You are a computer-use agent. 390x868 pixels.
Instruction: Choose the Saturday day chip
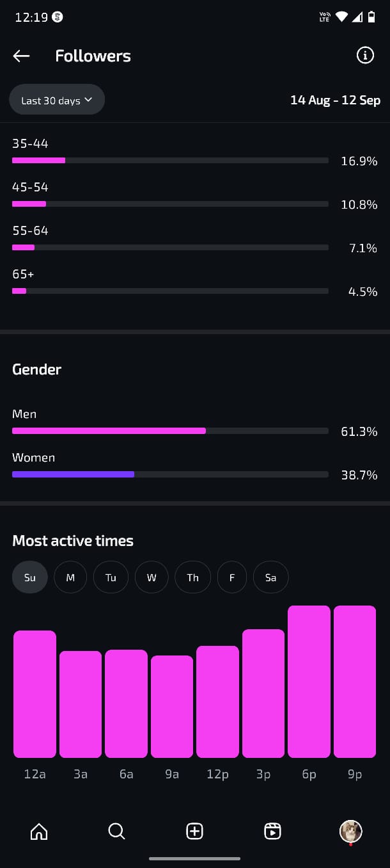point(270,577)
